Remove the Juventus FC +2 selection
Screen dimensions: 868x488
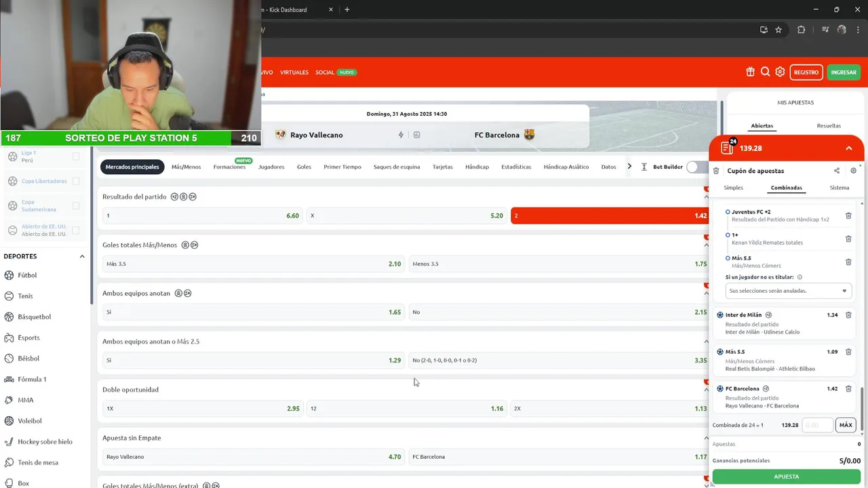point(848,216)
